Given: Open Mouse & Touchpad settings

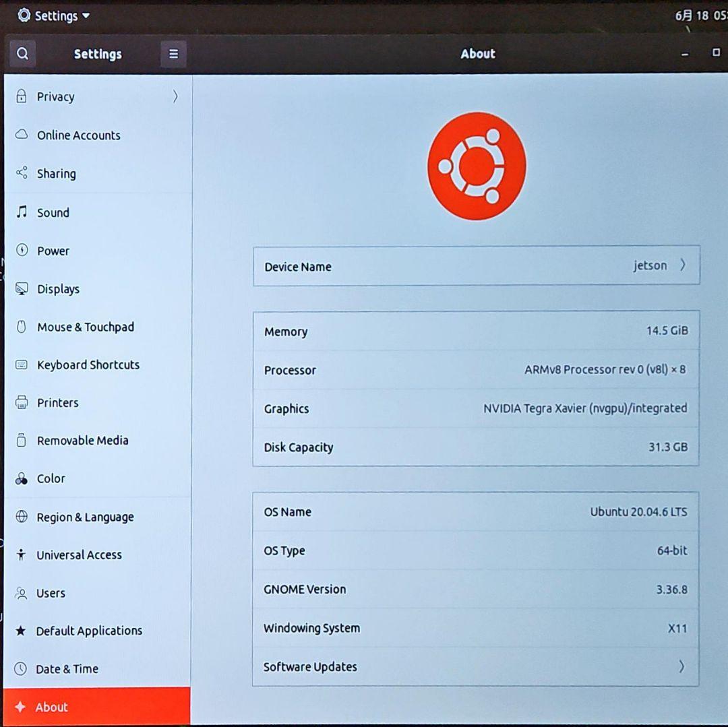Looking at the screenshot, I should [x=98, y=327].
